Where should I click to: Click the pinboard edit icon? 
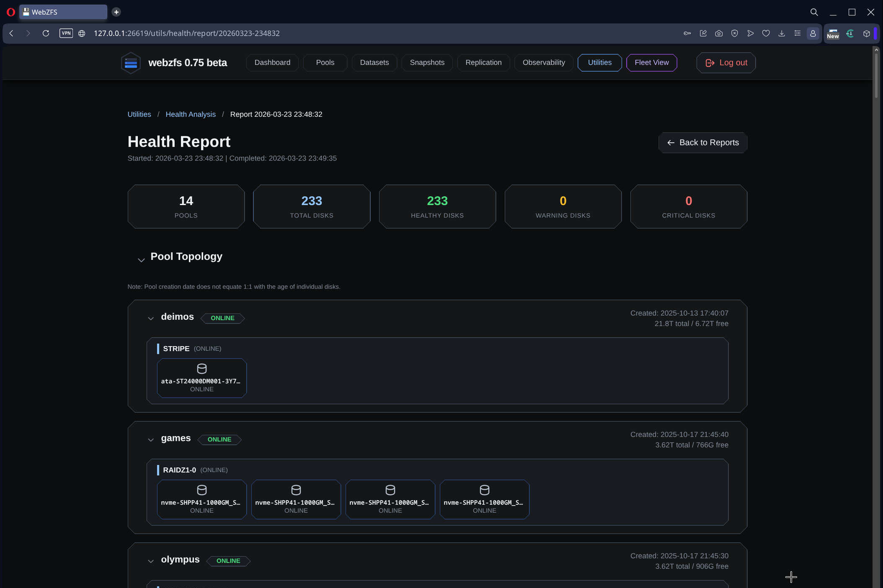703,33
